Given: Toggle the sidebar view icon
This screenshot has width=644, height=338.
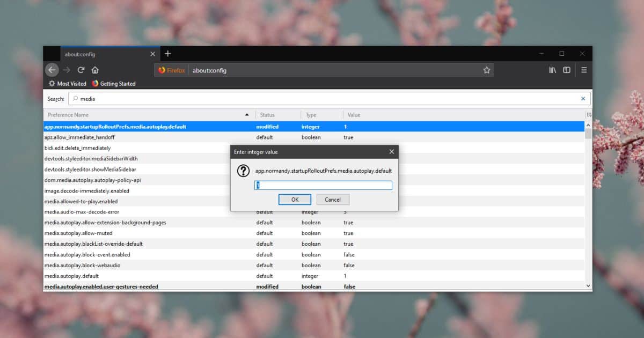Looking at the screenshot, I should coord(567,70).
